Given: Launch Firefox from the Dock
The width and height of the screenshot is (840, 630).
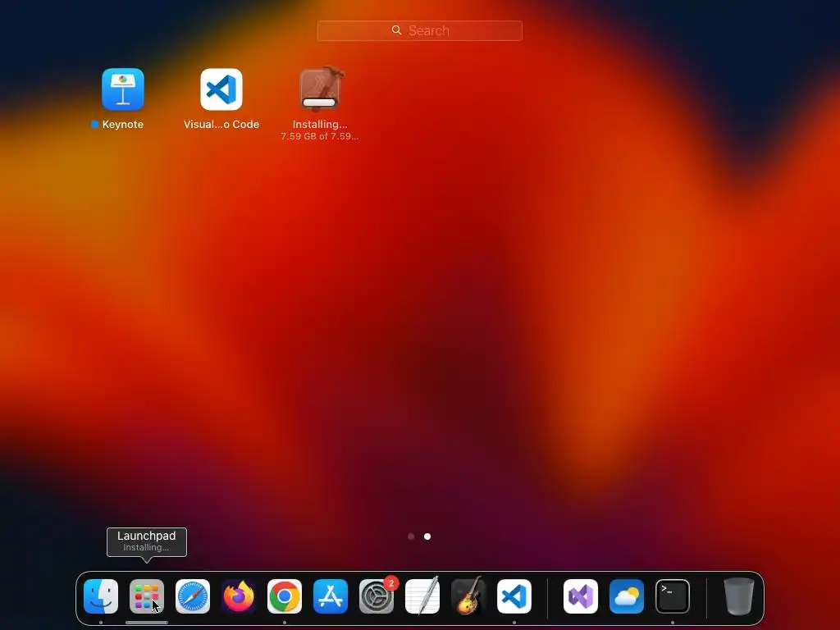Looking at the screenshot, I should click(x=239, y=596).
